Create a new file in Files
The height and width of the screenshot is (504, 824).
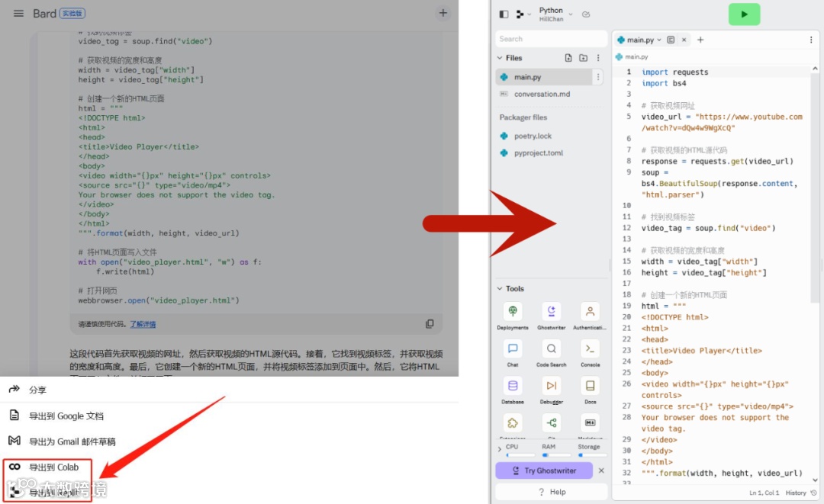[x=568, y=58]
